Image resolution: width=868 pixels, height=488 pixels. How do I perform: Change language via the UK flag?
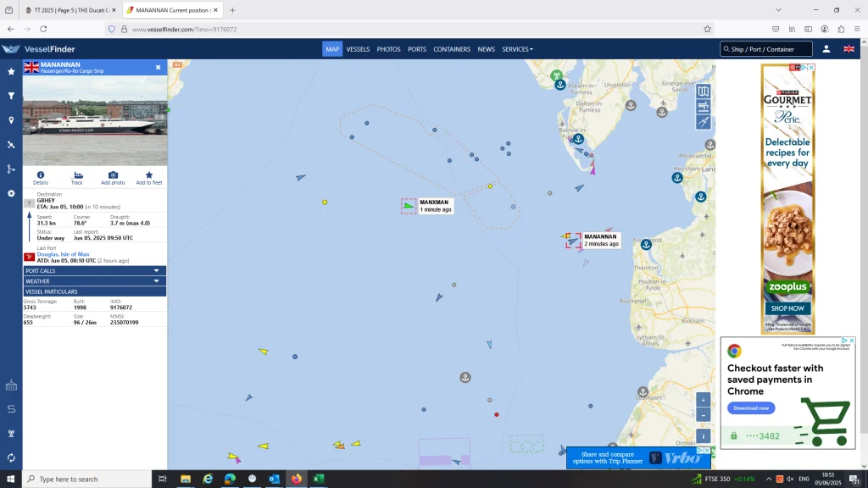pos(849,49)
